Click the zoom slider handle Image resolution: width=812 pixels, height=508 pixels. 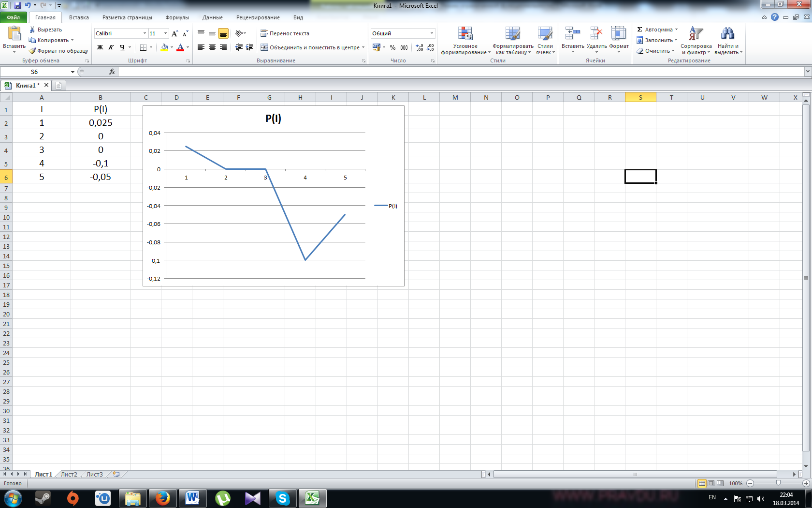778,483
